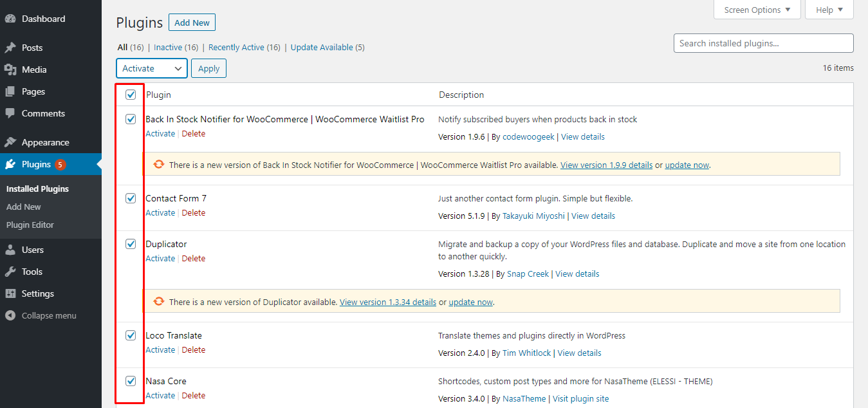Viewport: 868px width, 408px height.
Task: Open the Plugin Editor submenu item
Action: pyautogui.click(x=30, y=225)
